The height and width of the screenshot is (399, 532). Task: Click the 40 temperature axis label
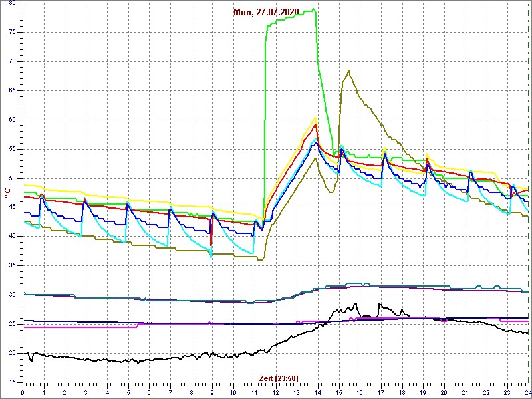click(x=12, y=237)
